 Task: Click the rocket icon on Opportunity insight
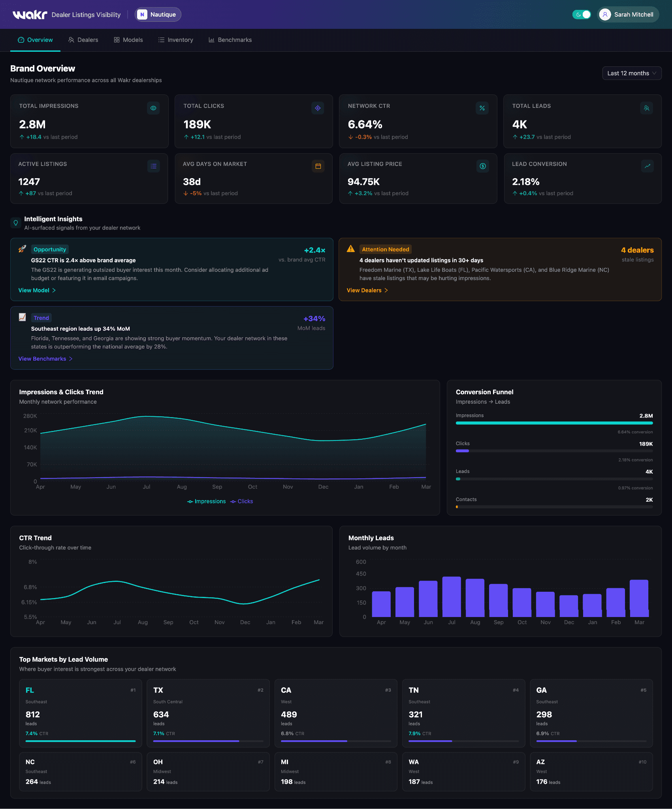22,249
